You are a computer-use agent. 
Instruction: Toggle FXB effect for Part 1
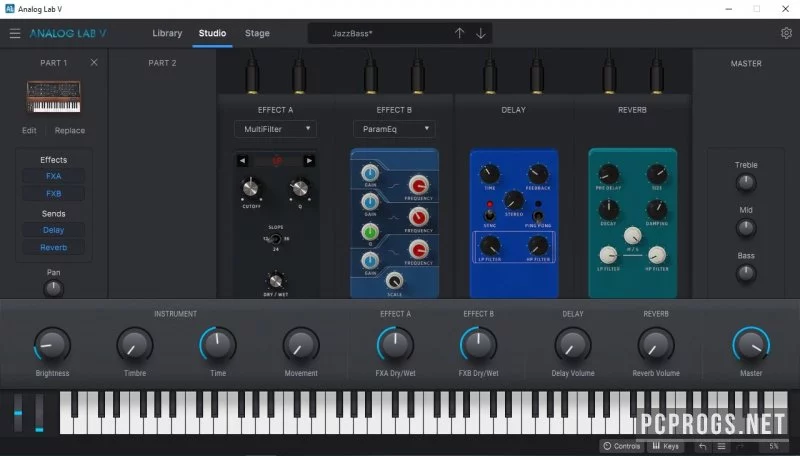point(54,194)
